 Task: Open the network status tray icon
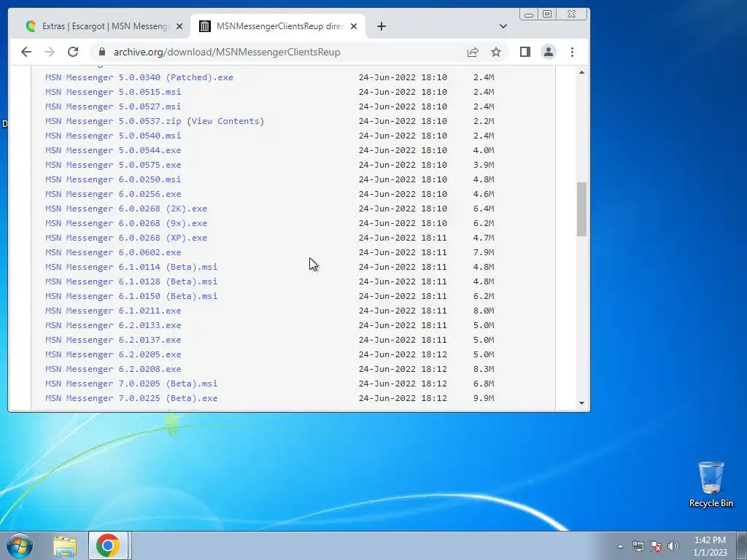coord(638,546)
